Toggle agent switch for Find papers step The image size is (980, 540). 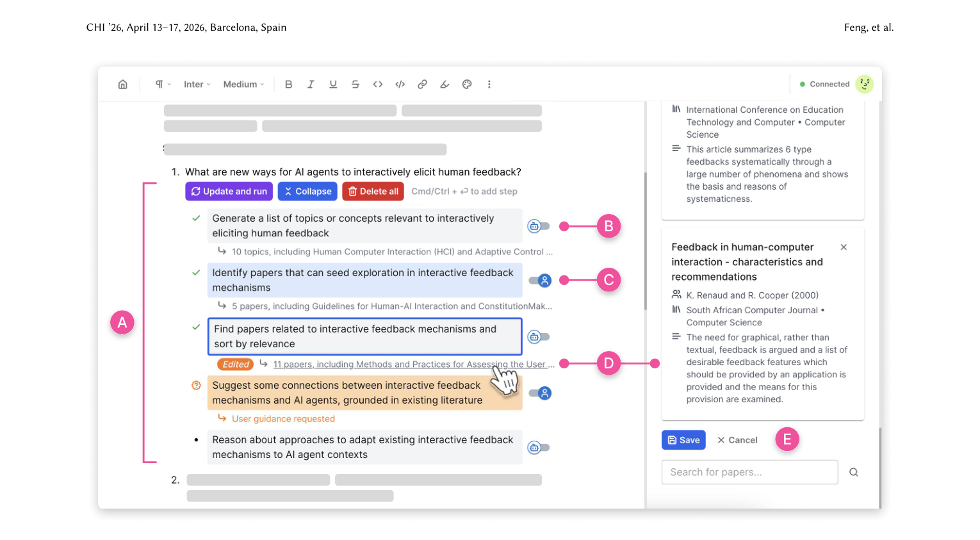539,337
